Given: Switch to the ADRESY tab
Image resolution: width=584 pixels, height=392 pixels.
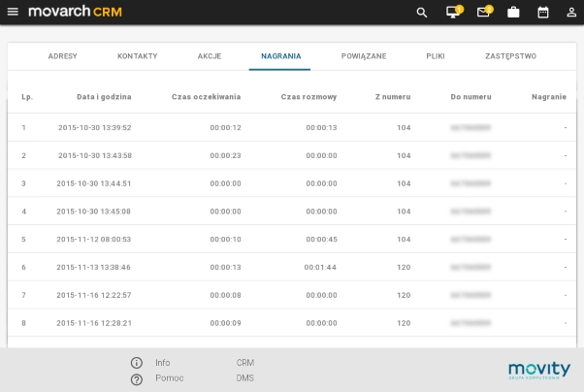Looking at the screenshot, I should (62, 56).
